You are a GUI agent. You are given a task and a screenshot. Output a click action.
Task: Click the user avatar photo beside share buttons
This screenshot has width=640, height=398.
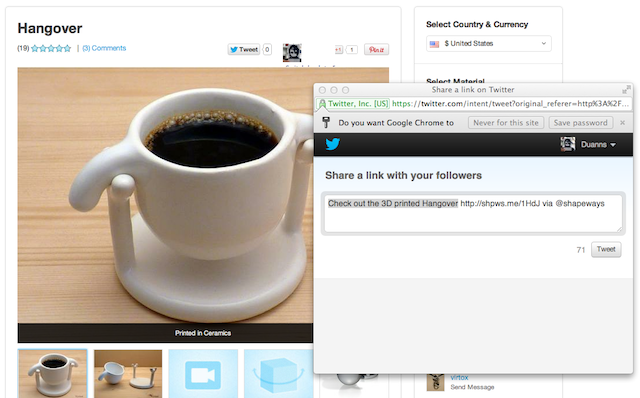tap(292, 53)
